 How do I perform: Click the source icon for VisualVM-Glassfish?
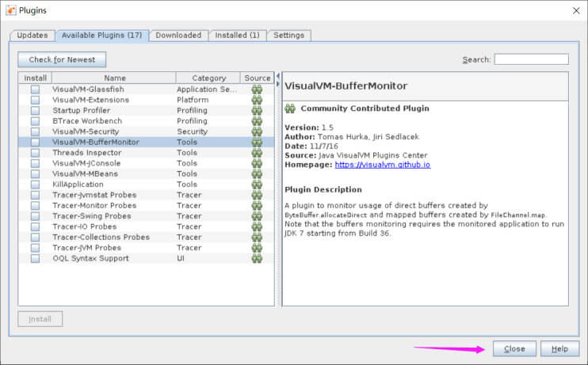coord(257,89)
